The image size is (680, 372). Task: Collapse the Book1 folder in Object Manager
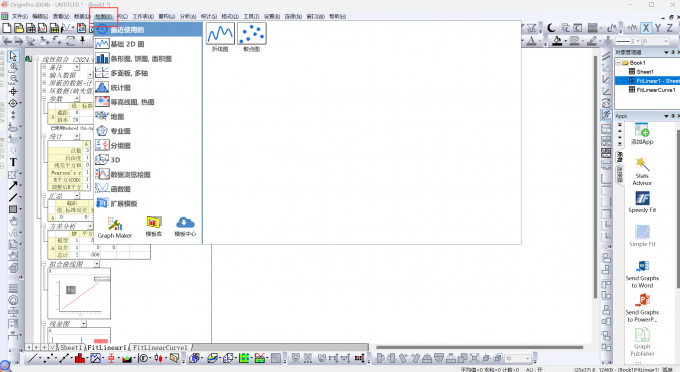point(618,63)
